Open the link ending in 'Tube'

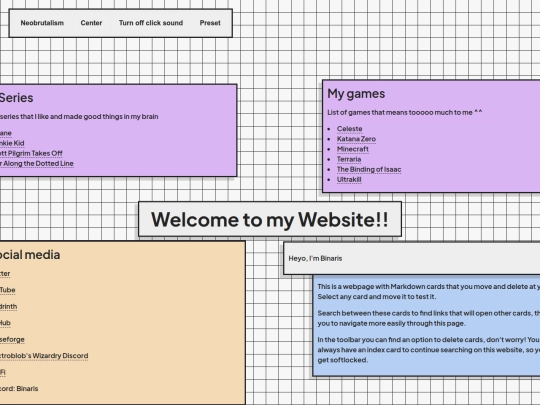coord(8,290)
